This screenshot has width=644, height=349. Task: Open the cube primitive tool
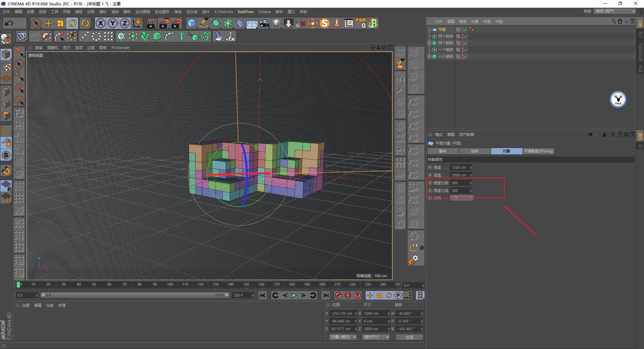pos(192,23)
